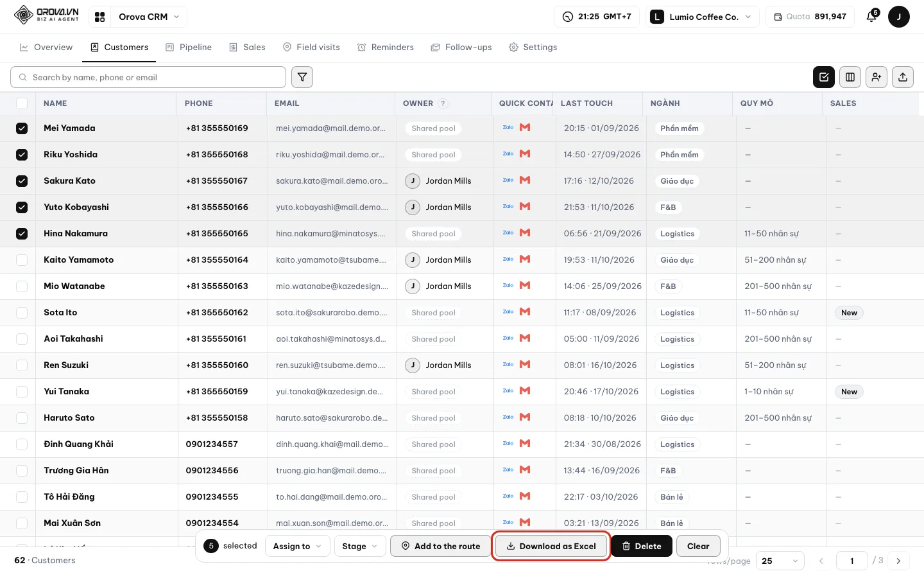
Task: Open Lumio Coffee Co. workspace dropdown
Action: pyautogui.click(x=702, y=17)
